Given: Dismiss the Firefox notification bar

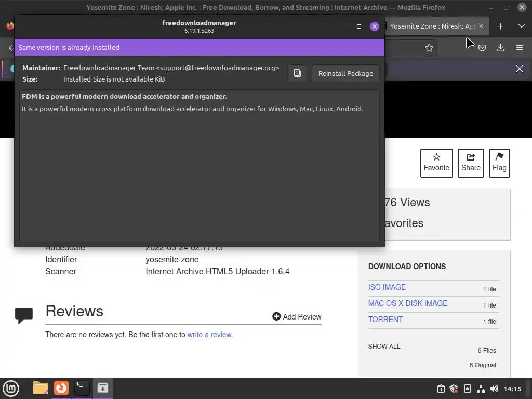Looking at the screenshot, I should pyautogui.click(x=520, y=69).
